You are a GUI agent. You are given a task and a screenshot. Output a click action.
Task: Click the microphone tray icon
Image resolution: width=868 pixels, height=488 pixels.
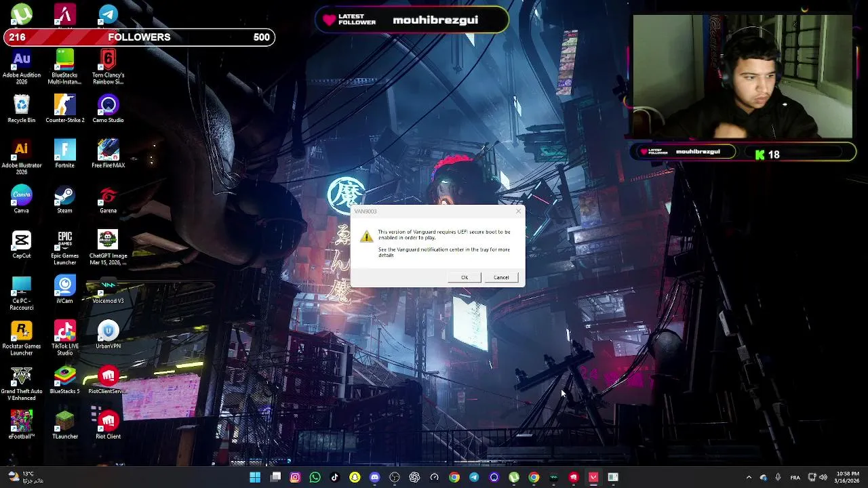click(778, 477)
